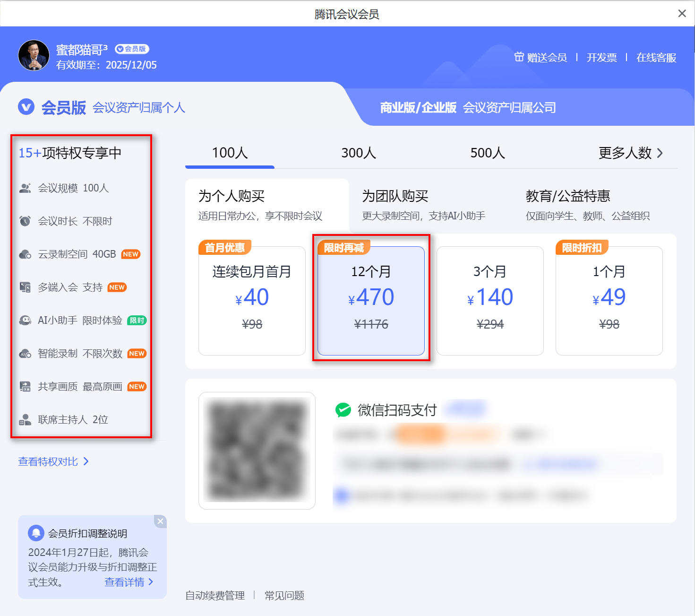Click the 首月优惠 tag on first plan
The height and width of the screenshot is (616, 695).
(225, 247)
